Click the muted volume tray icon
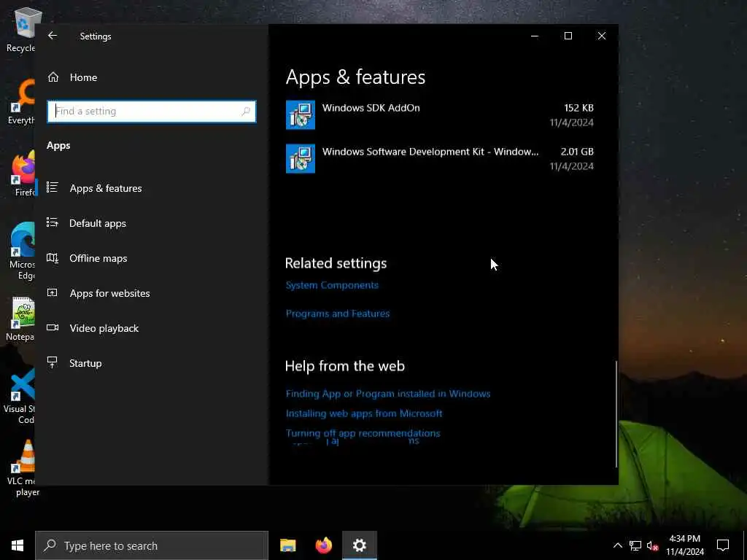747x560 pixels. pos(653,545)
